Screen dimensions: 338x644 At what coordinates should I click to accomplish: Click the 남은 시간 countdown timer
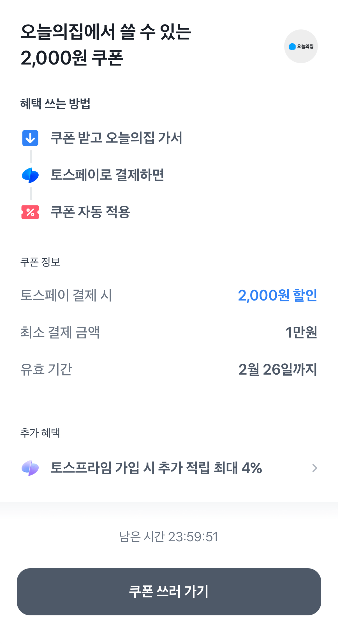169,537
